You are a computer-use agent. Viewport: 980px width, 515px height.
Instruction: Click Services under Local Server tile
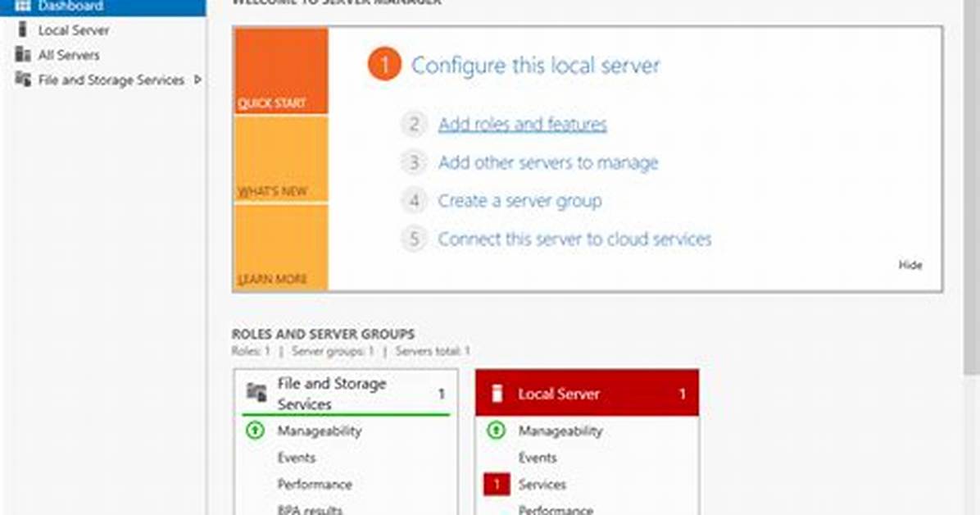[542, 485]
